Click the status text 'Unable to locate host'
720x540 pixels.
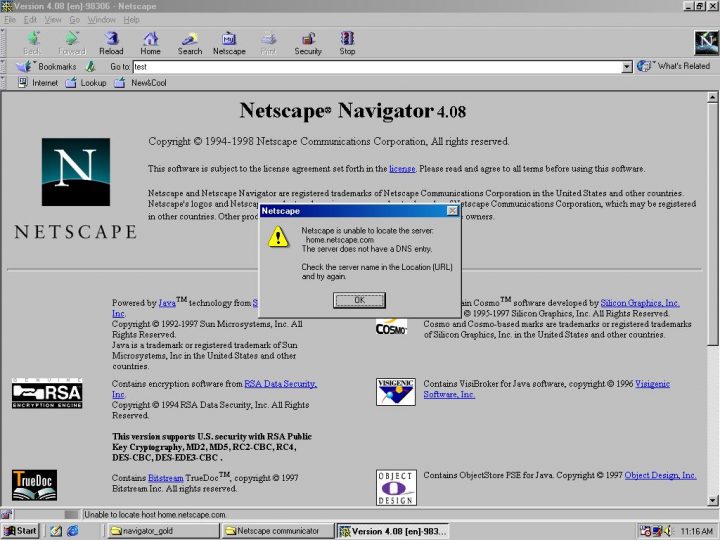[155, 515]
